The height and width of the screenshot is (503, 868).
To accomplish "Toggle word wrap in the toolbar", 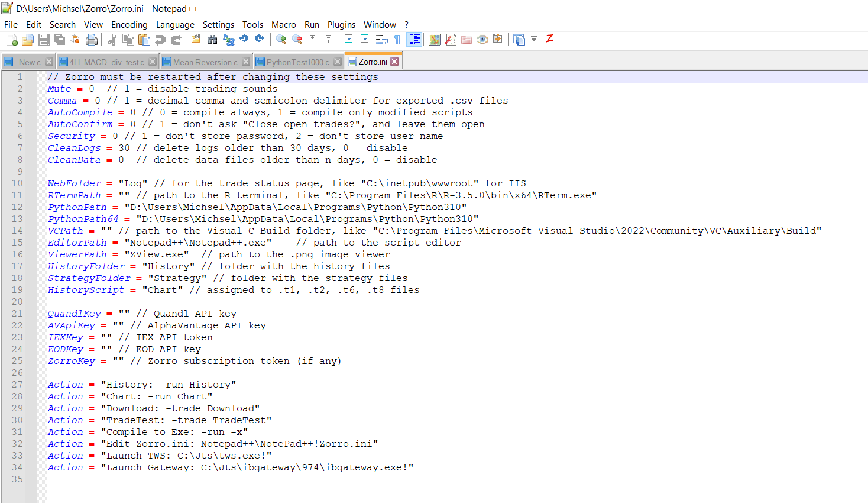I will tap(381, 40).
